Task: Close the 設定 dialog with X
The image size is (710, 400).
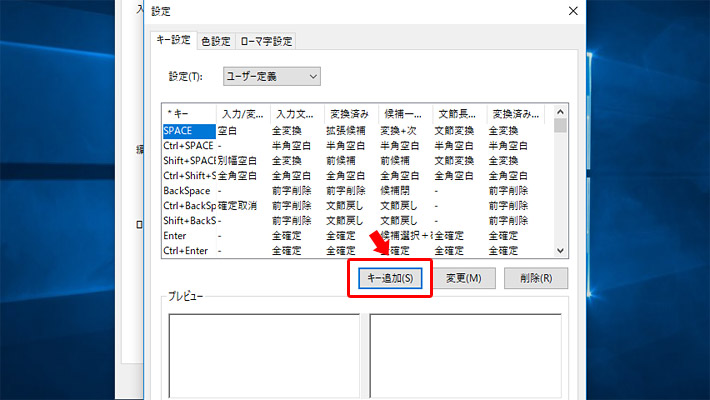Action: click(x=572, y=10)
